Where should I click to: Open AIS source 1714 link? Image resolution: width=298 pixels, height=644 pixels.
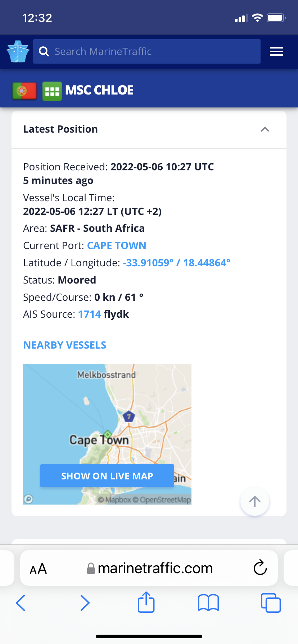point(89,314)
